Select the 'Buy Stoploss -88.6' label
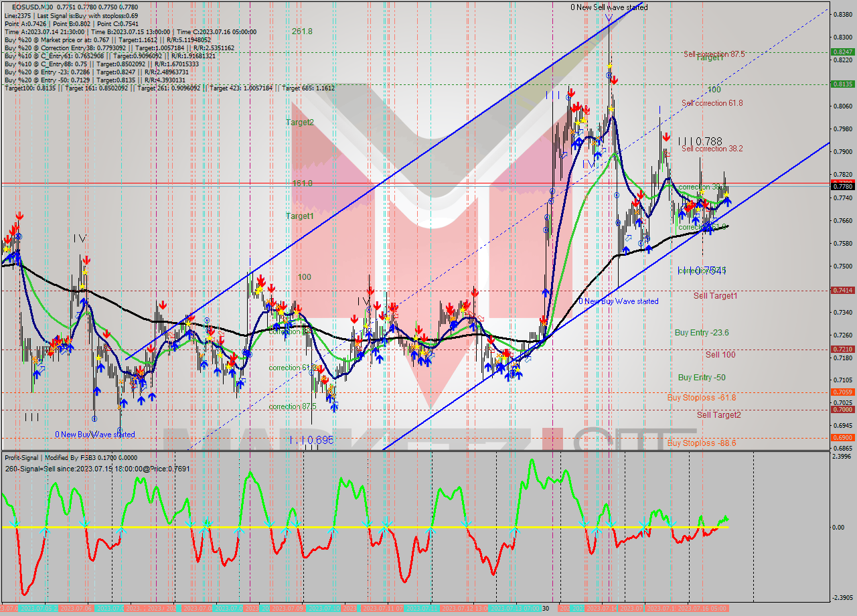Viewport: 857px width, 616px height. (x=702, y=443)
